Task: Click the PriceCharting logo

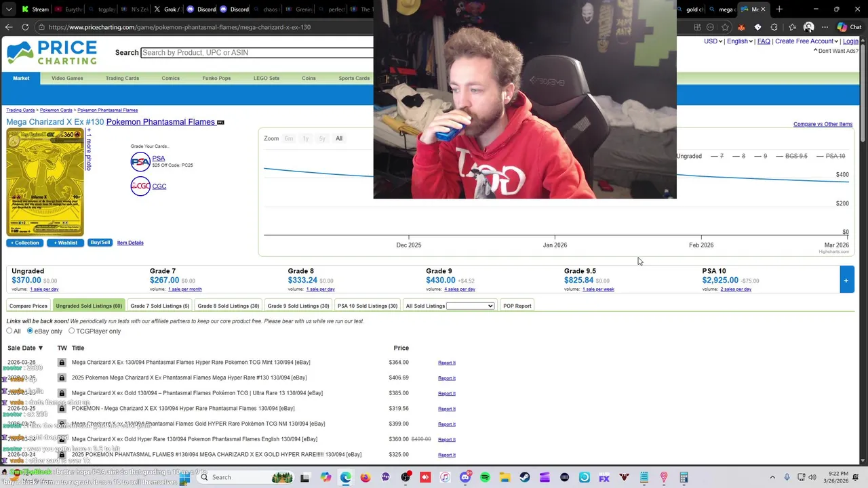Action: pyautogui.click(x=52, y=53)
